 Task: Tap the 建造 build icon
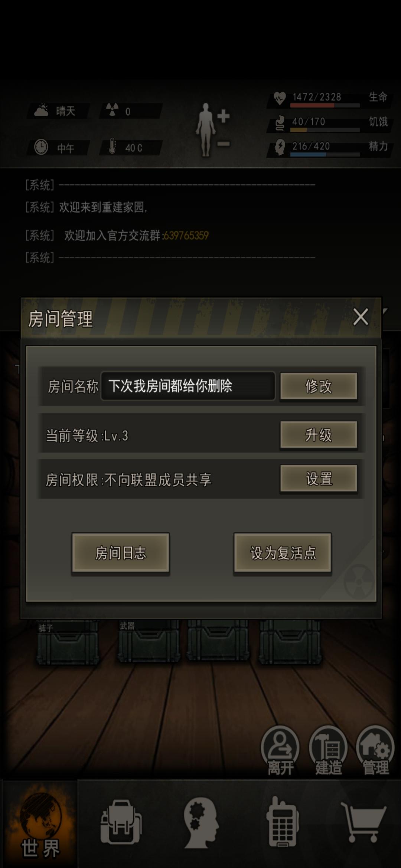tap(328, 750)
